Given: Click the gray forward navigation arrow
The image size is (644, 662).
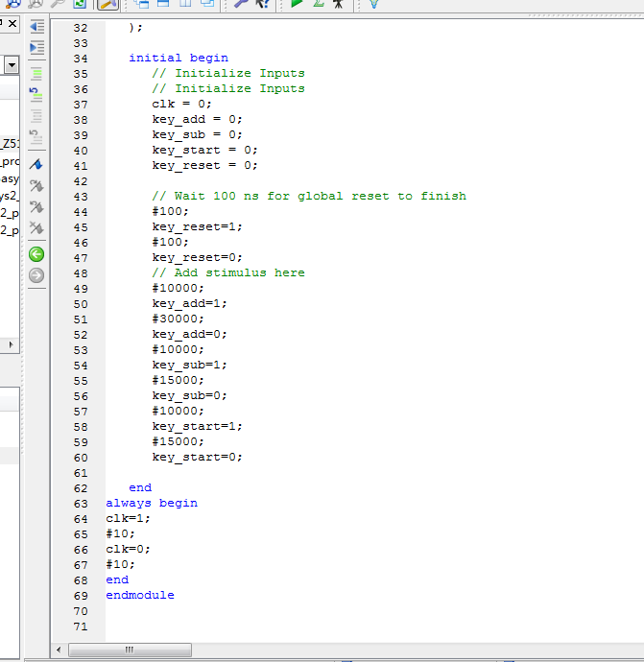Looking at the screenshot, I should [x=36, y=275].
